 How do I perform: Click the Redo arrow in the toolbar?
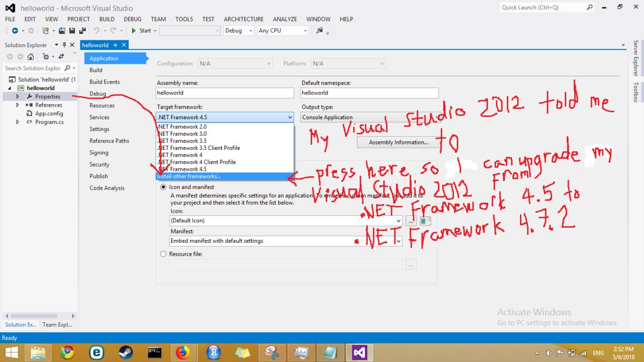[x=113, y=31]
